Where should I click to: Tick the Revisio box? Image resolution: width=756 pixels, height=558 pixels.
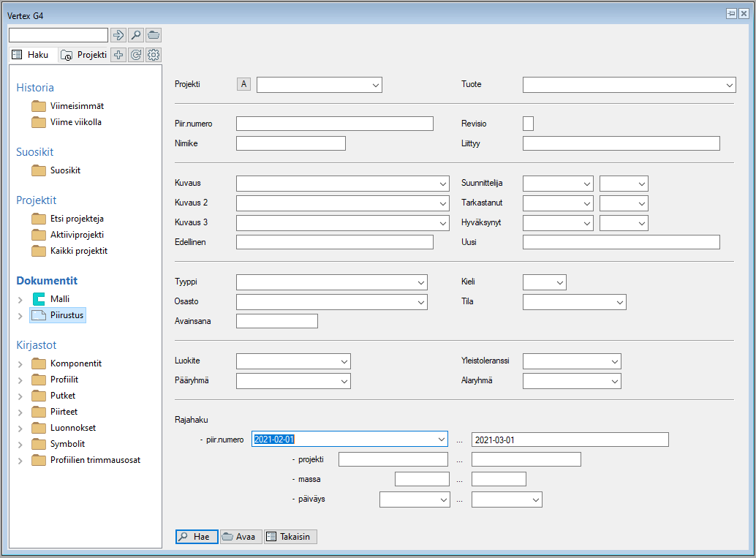[528, 124]
